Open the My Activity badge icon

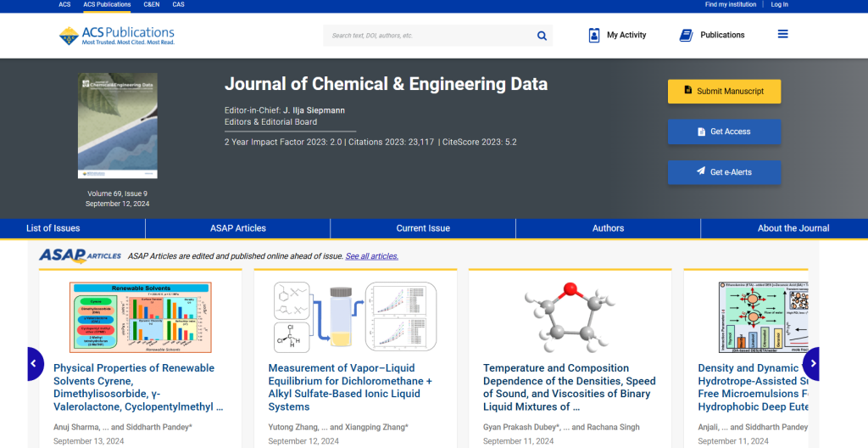594,35
